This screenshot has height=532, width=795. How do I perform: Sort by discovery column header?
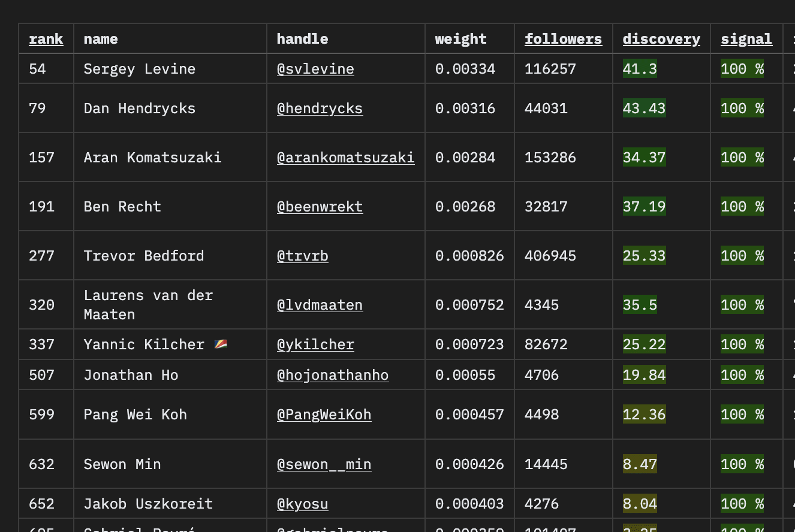pyautogui.click(x=661, y=39)
